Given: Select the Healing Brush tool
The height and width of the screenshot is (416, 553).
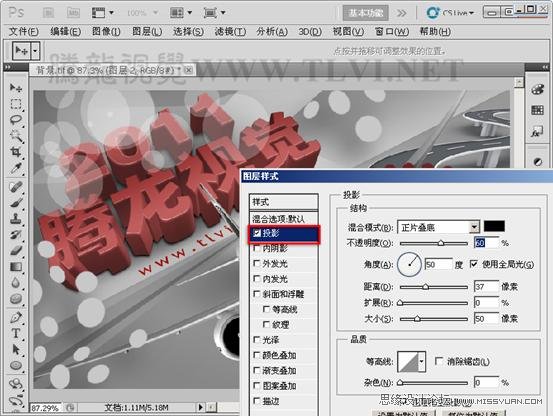Looking at the screenshot, I should 16,186.
